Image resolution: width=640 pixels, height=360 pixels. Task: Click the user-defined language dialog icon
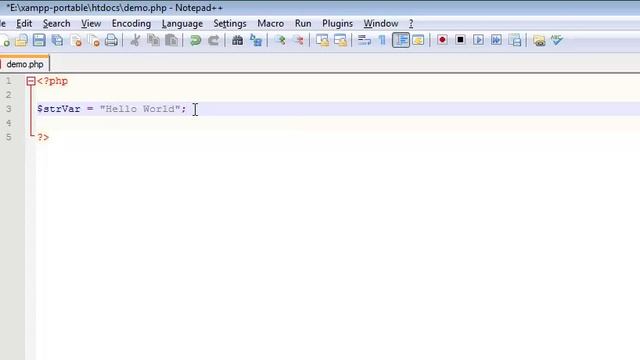coord(418,40)
